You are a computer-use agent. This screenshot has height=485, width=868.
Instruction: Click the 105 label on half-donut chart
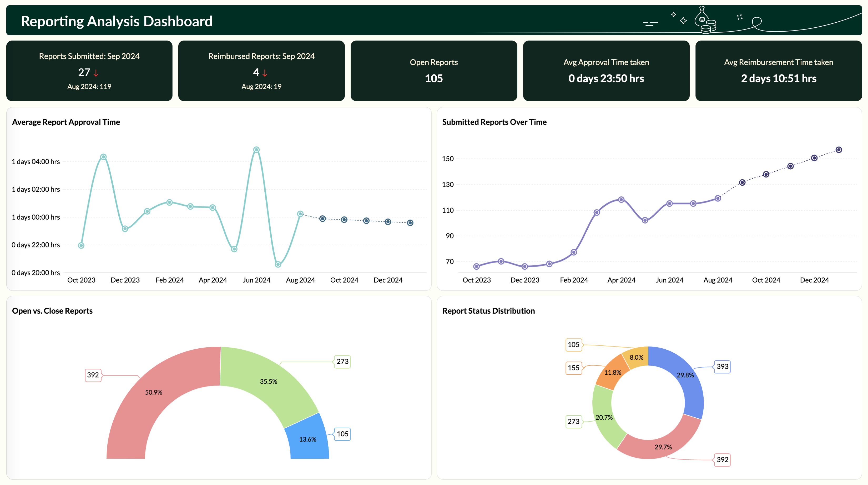(342, 434)
